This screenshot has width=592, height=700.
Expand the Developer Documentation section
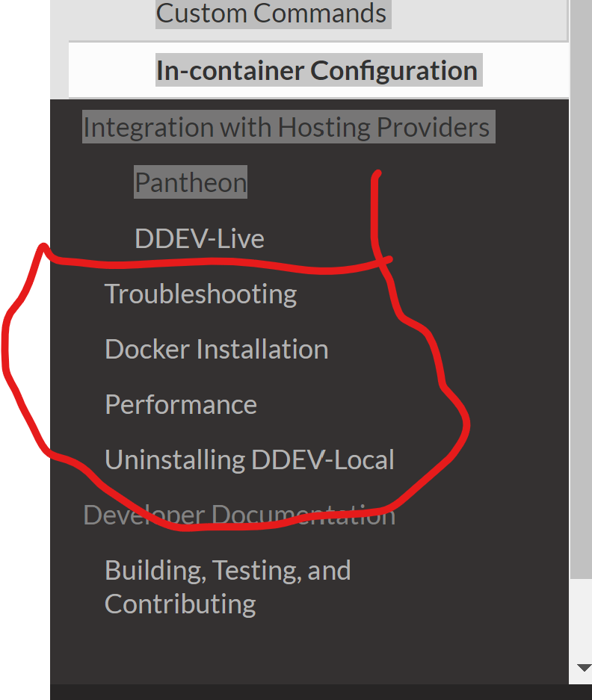pos(239,514)
